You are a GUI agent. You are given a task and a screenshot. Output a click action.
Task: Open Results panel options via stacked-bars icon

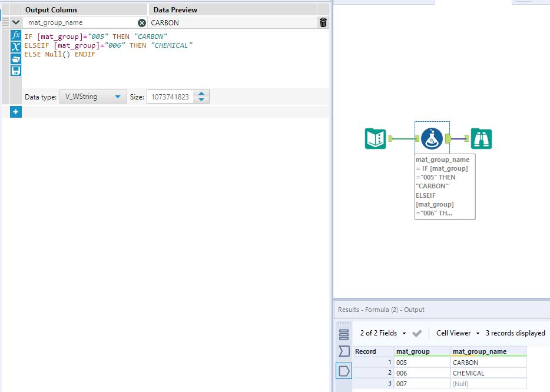pyautogui.click(x=344, y=334)
